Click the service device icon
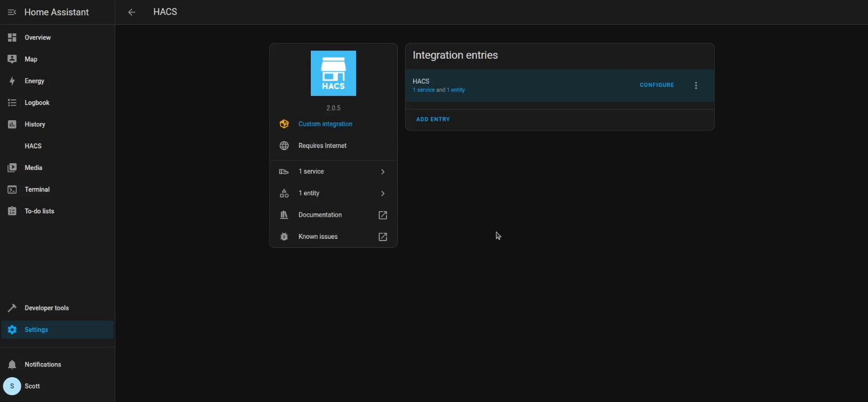Image resolution: width=868 pixels, height=402 pixels. (284, 172)
